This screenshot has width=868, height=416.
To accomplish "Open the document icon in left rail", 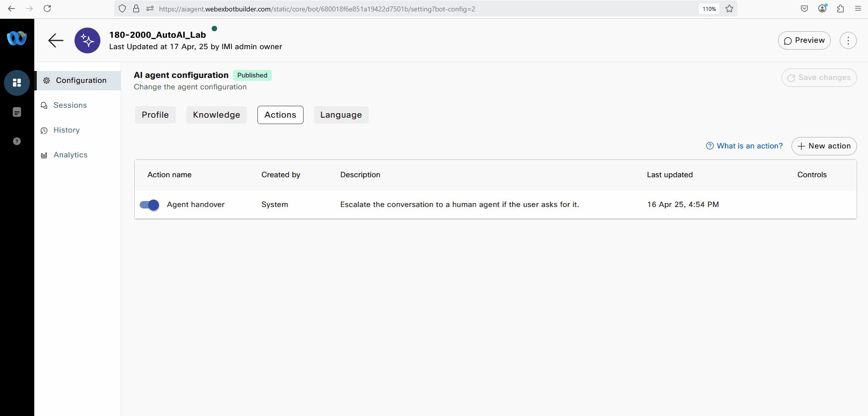I will (17, 112).
